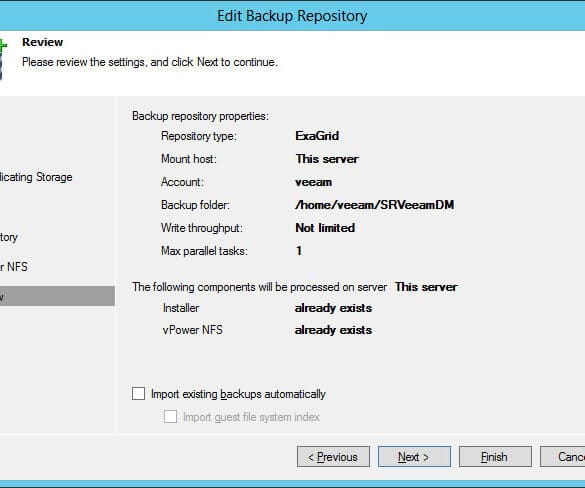585x488 pixels.
Task: Enable Import existing backups automatically checkbox
Action: click(138, 394)
